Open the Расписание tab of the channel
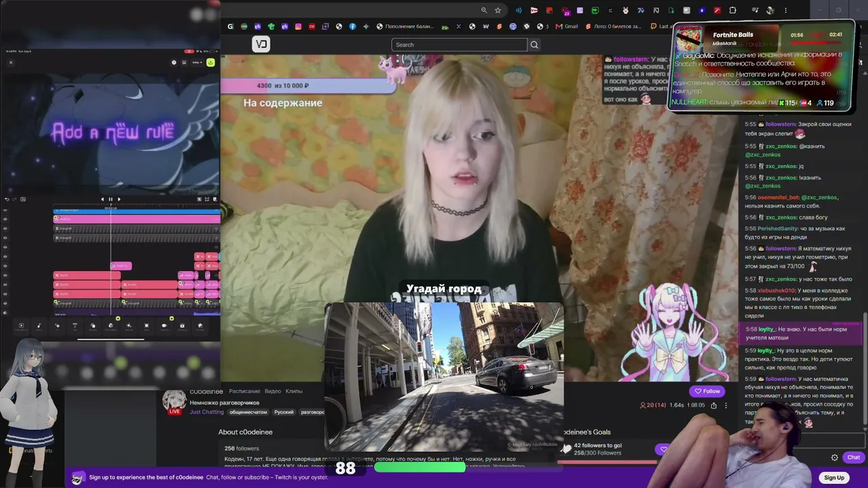The width and height of the screenshot is (868, 488). (244, 391)
